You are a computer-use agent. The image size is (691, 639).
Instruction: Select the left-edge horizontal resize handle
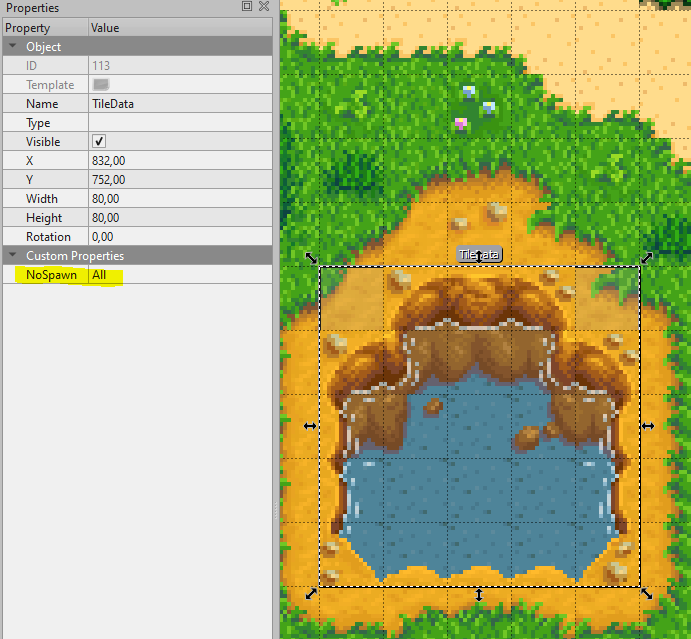coord(310,426)
